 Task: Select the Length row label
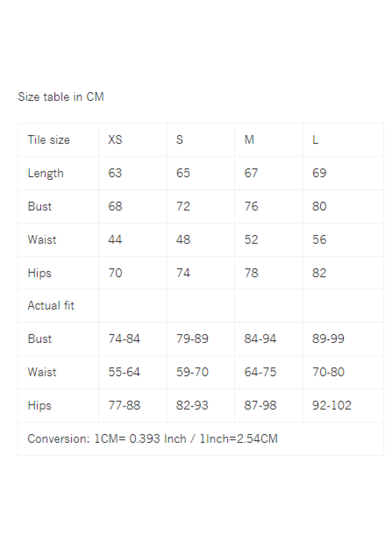[x=46, y=173]
